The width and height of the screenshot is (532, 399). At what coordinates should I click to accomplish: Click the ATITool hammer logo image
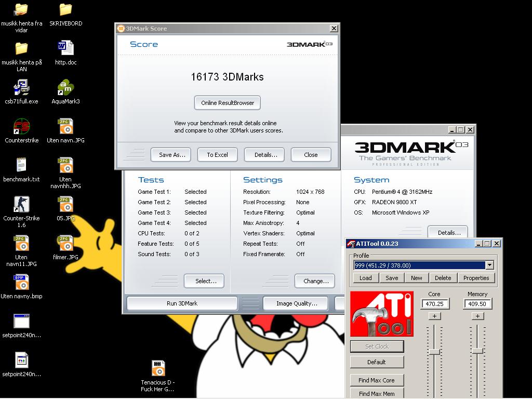[x=382, y=314]
